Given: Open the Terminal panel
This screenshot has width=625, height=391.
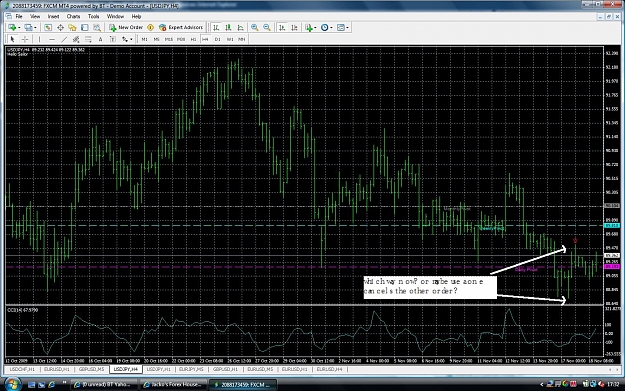Looking at the screenshot, I should tap(85, 28).
